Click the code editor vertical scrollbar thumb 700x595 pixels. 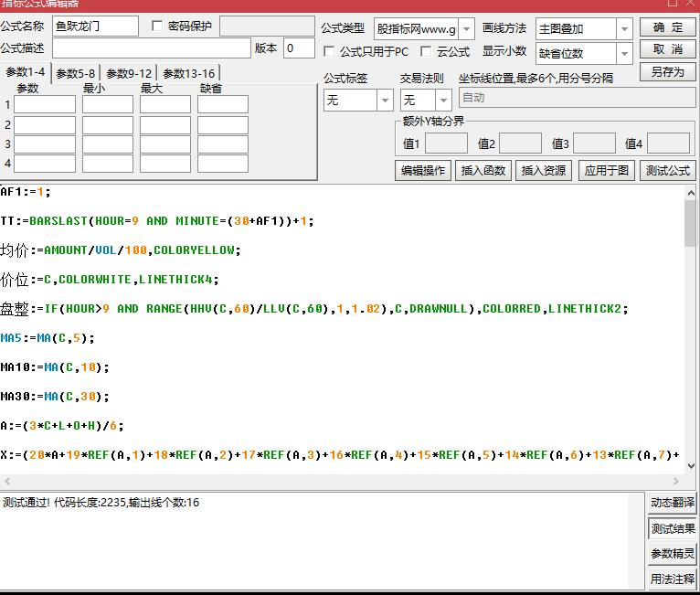tap(690, 224)
